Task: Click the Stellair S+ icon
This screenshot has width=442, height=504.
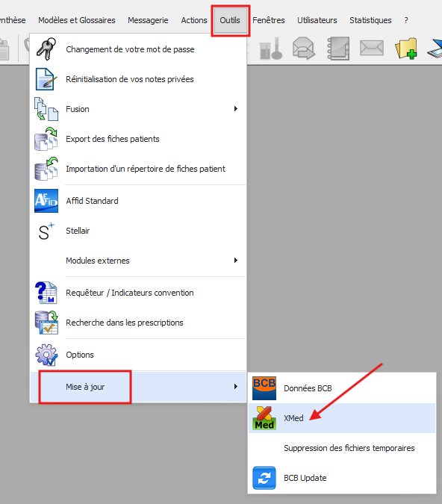Action: (x=46, y=231)
